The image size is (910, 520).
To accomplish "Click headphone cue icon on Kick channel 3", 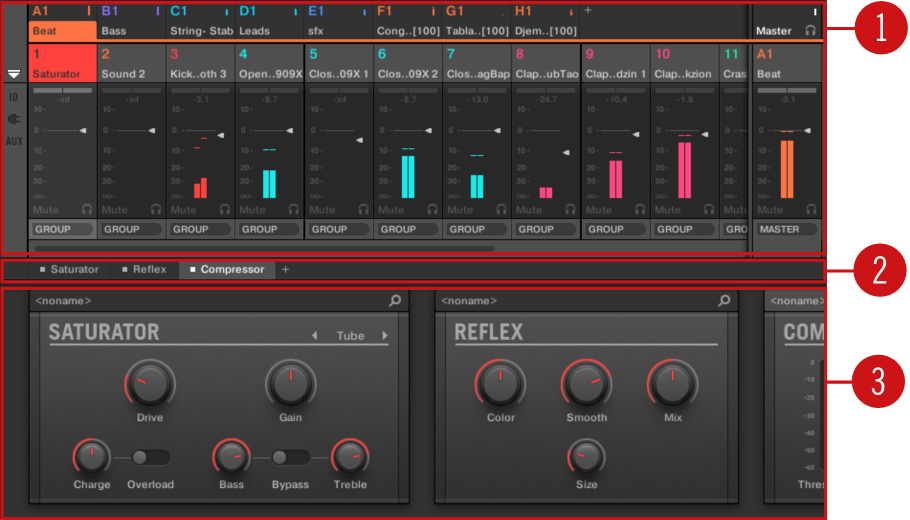I will pos(224,210).
